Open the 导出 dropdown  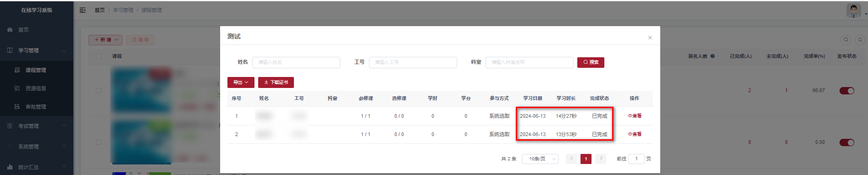click(241, 82)
